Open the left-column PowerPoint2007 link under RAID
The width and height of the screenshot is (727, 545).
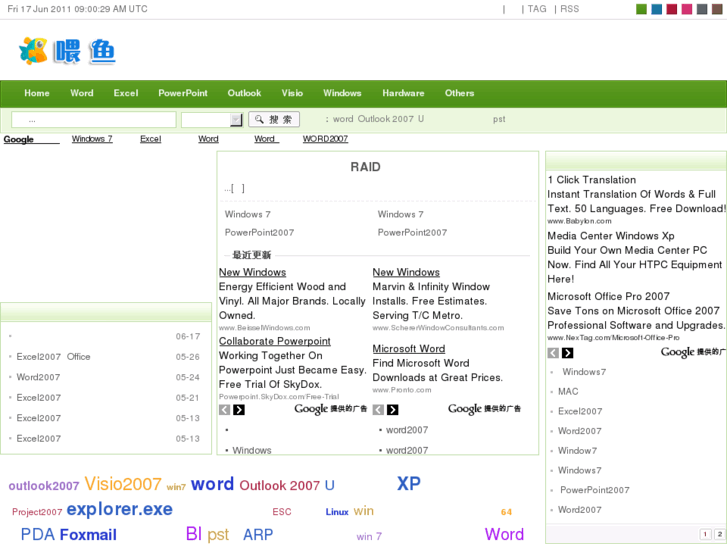pyautogui.click(x=259, y=232)
